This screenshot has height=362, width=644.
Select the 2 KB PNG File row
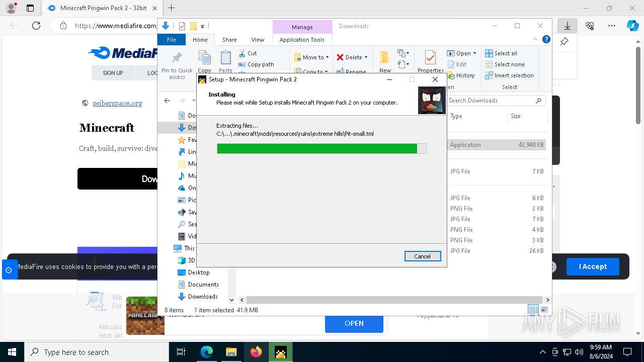pyautogui.click(x=496, y=209)
